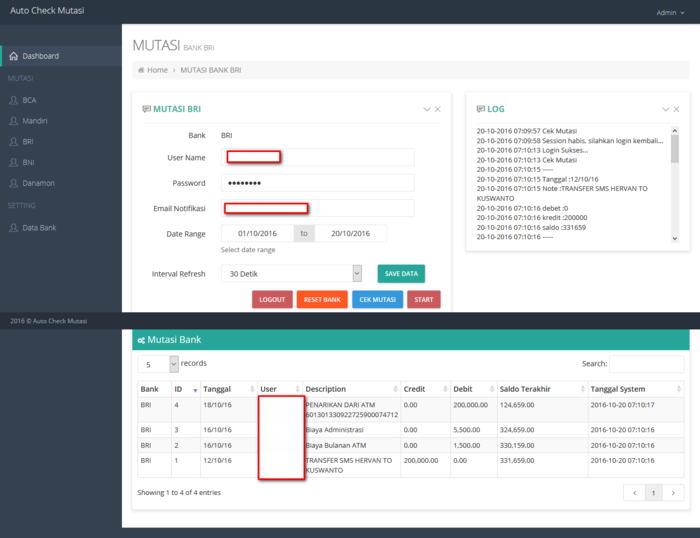Collapse the MUTASI BRI panel chevron
700x538 pixels.
point(426,109)
